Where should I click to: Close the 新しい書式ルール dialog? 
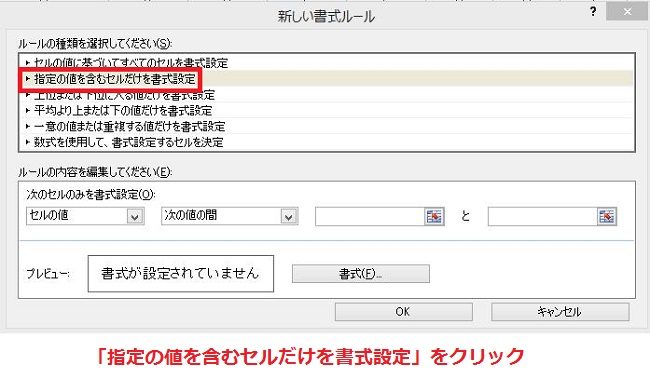627,12
